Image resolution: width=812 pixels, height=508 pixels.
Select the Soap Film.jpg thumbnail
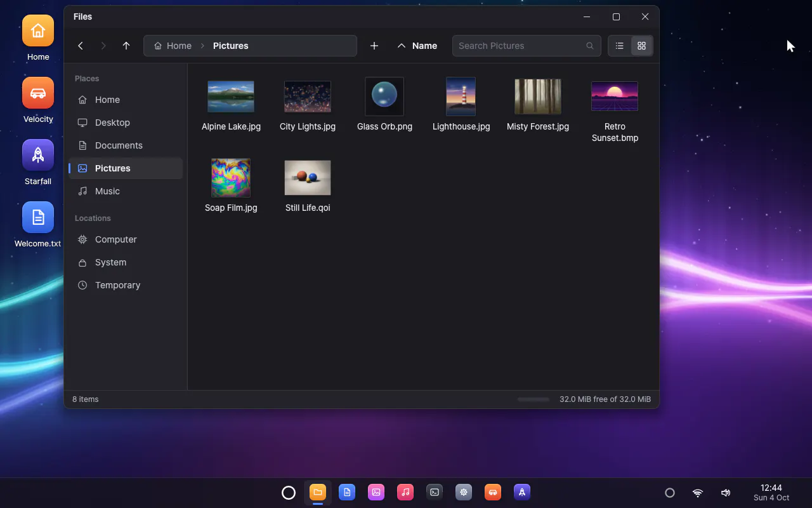(231, 178)
